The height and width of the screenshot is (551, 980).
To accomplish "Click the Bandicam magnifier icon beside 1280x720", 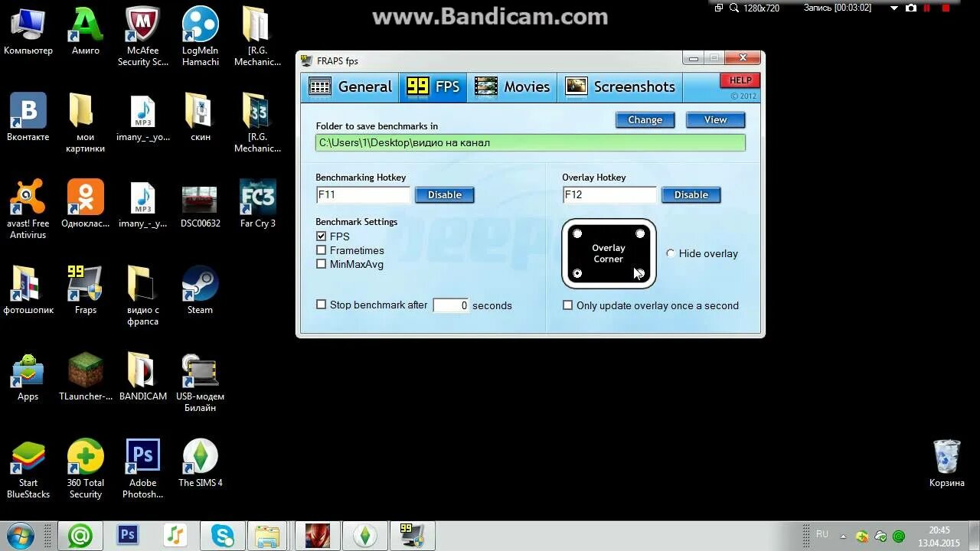I will click(x=734, y=8).
